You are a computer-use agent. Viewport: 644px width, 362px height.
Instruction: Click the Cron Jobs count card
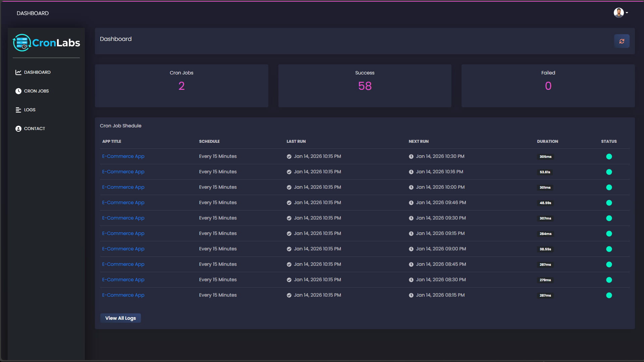click(x=181, y=86)
